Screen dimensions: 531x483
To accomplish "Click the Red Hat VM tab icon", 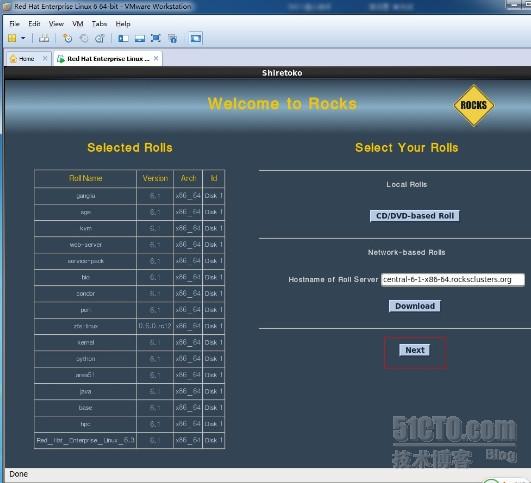I will pos(61,59).
